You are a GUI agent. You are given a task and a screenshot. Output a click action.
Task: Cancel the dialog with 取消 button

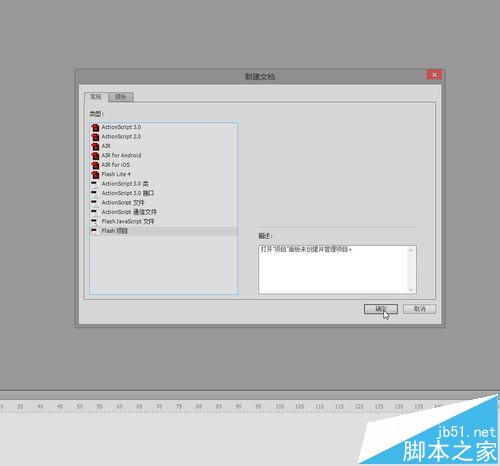point(419,309)
